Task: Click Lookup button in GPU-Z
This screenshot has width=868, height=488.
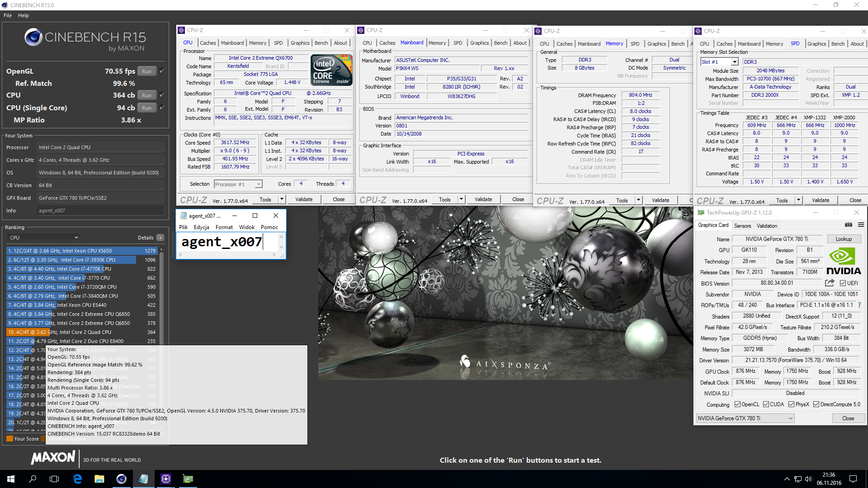Action: point(844,239)
